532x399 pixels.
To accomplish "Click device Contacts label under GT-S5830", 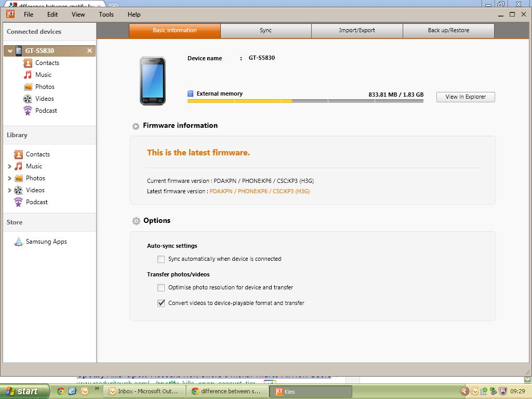I will pos(47,63).
